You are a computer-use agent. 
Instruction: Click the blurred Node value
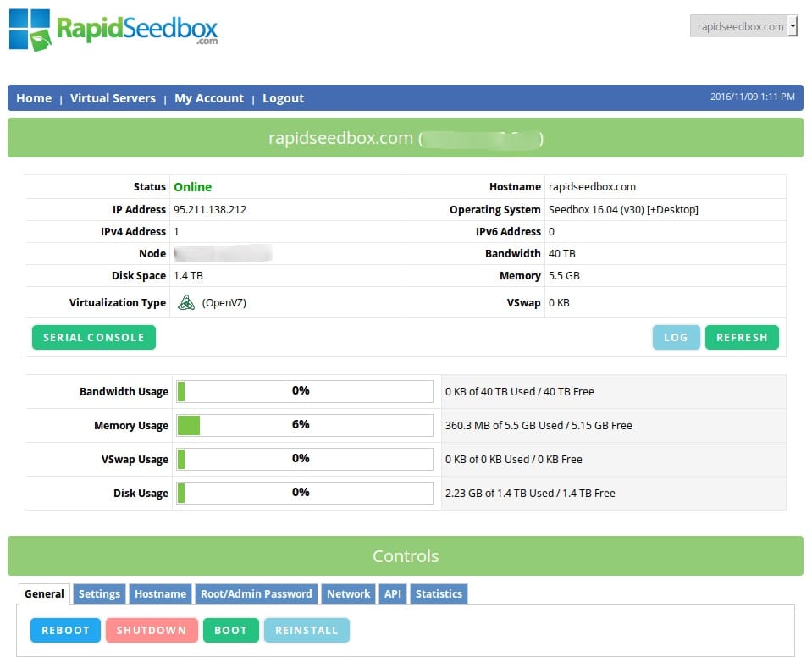click(x=223, y=254)
